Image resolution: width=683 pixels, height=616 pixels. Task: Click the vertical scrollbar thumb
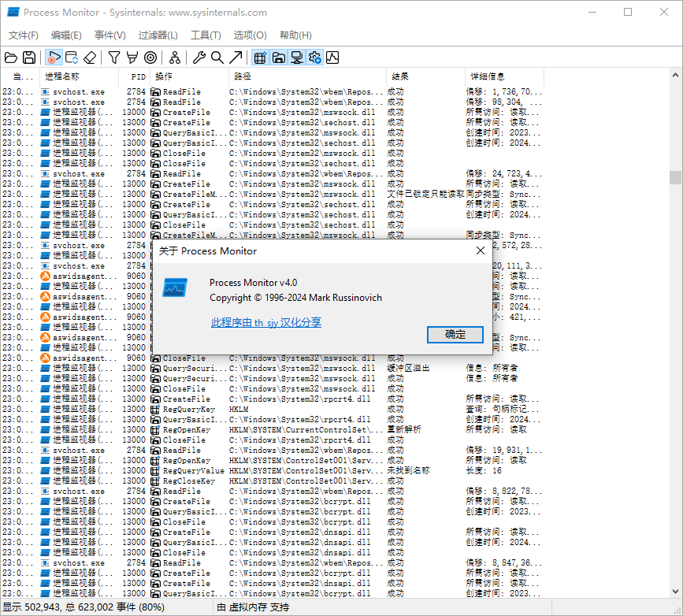676,177
